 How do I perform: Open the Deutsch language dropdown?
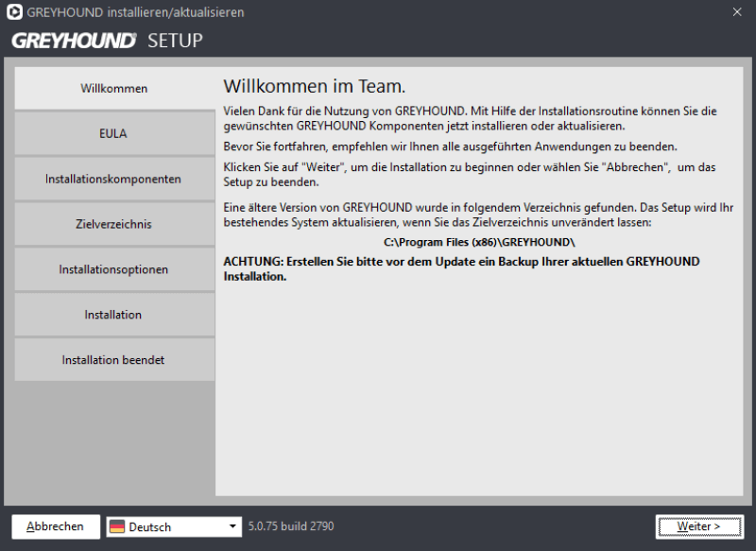pos(174,526)
